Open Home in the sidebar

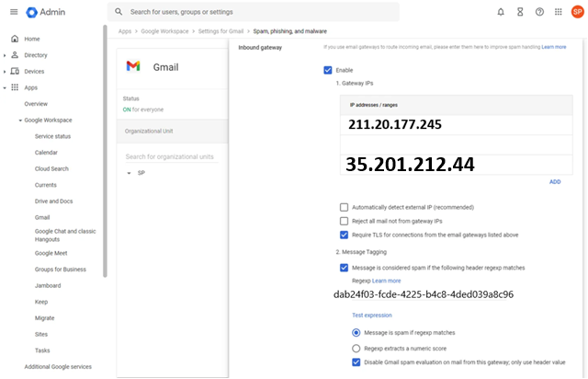32,39
